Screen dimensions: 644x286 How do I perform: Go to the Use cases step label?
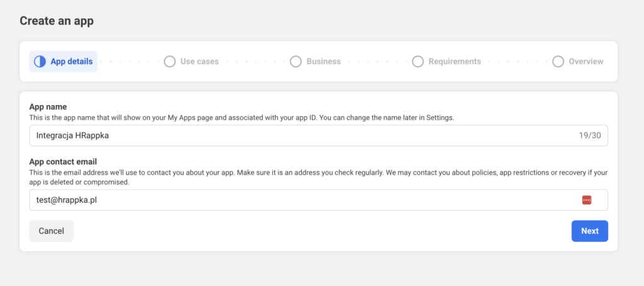[199, 62]
